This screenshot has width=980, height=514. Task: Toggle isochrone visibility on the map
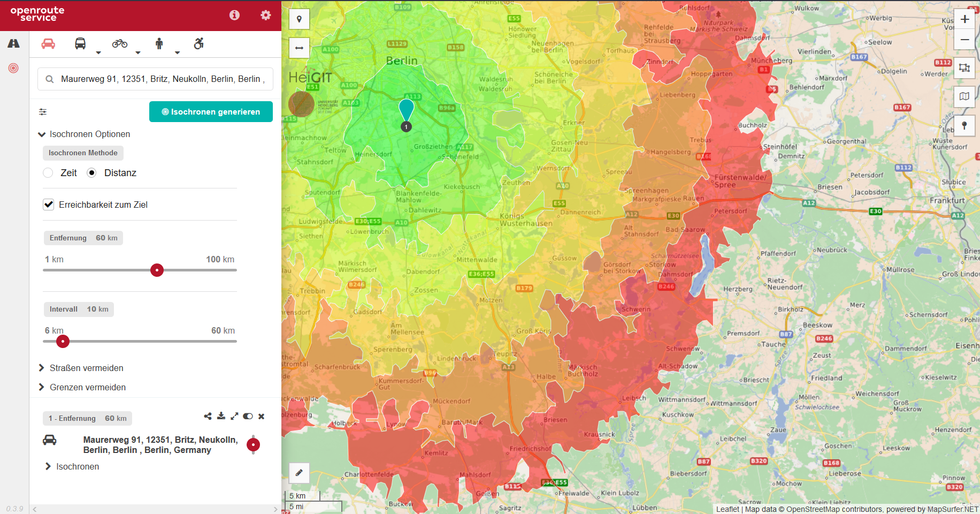248,416
